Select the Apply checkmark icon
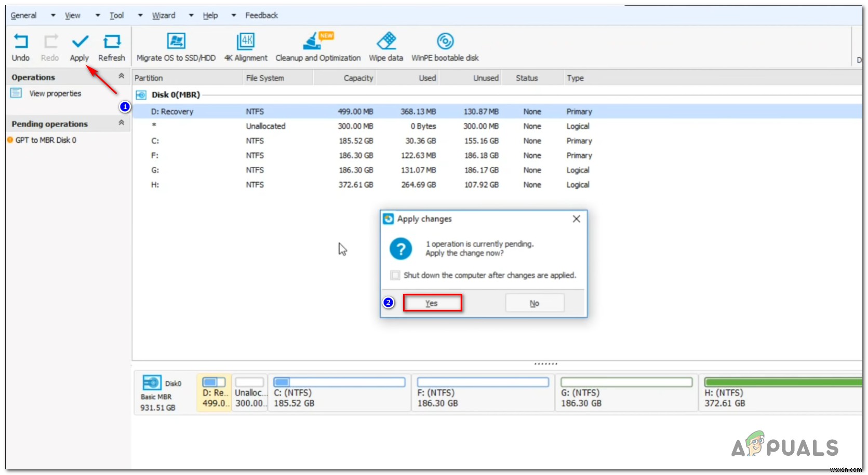 (x=79, y=47)
